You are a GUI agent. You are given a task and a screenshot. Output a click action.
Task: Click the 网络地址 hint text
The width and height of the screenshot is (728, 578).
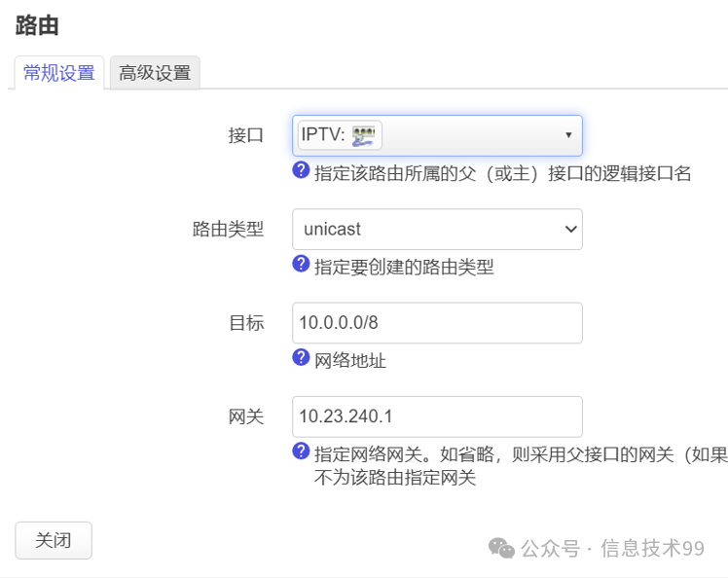350,360
